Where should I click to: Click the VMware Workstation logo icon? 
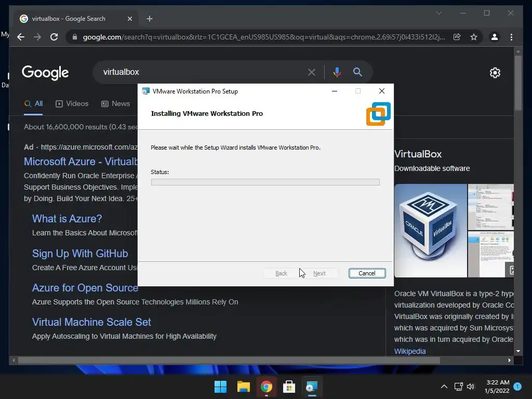tap(378, 114)
